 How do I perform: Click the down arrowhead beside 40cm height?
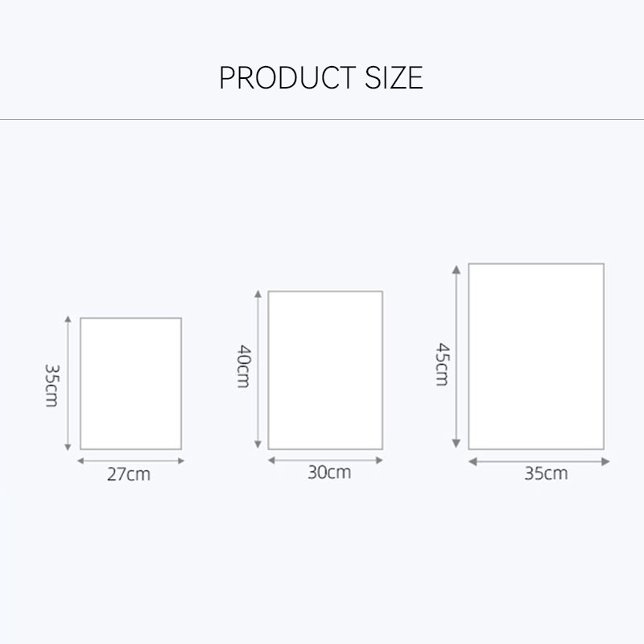pos(258,444)
